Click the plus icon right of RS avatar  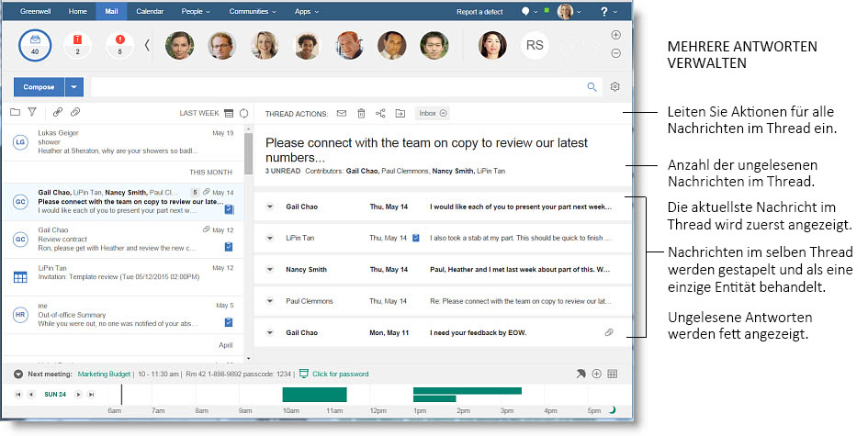coord(615,35)
